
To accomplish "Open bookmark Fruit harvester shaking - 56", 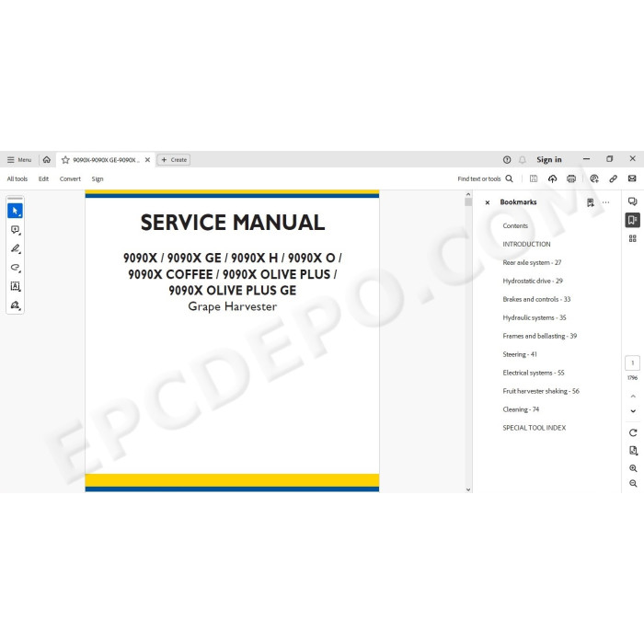I will (x=541, y=391).
